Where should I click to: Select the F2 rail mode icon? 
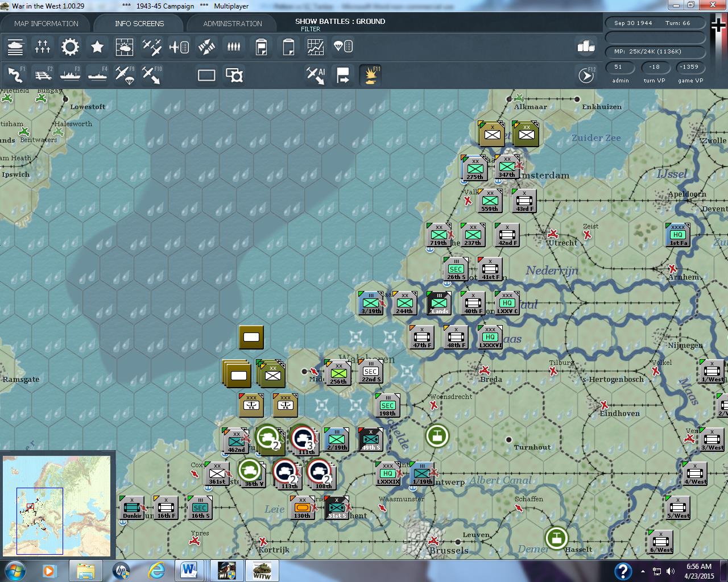[x=43, y=75]
